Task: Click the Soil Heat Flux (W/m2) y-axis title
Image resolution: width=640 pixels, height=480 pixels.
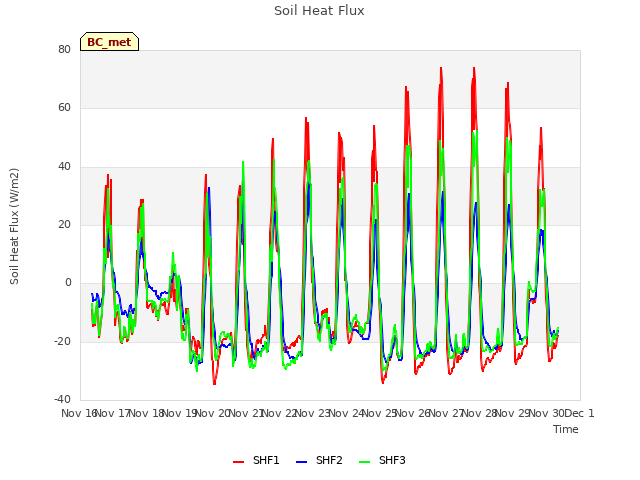Action: 14,226
